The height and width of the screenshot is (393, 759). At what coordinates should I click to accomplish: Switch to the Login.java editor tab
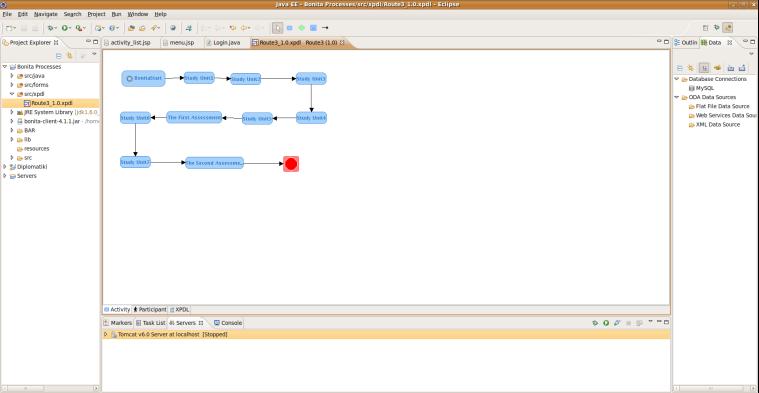[223, 43]
